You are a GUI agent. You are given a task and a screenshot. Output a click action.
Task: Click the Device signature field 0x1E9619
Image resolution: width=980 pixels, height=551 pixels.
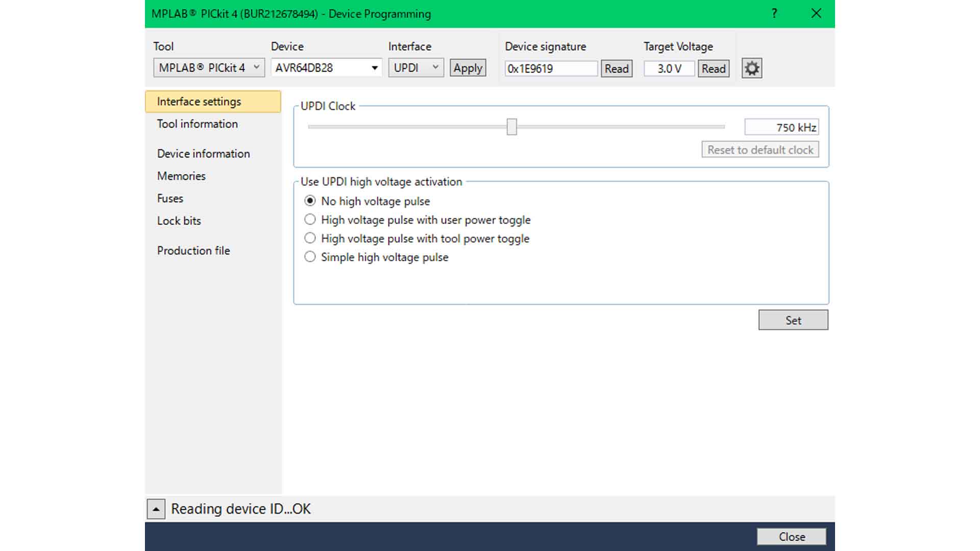pyautogui.click(x=551, y=68)
